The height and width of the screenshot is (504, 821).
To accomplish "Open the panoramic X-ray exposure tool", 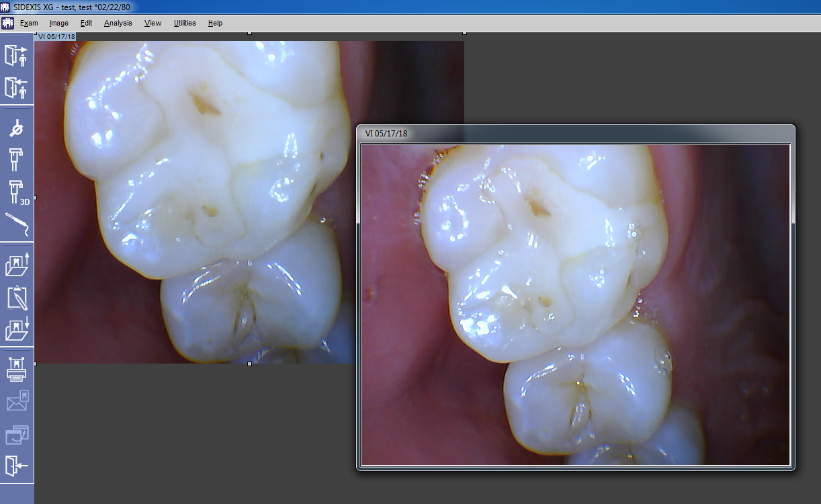I will coord(16,161).
